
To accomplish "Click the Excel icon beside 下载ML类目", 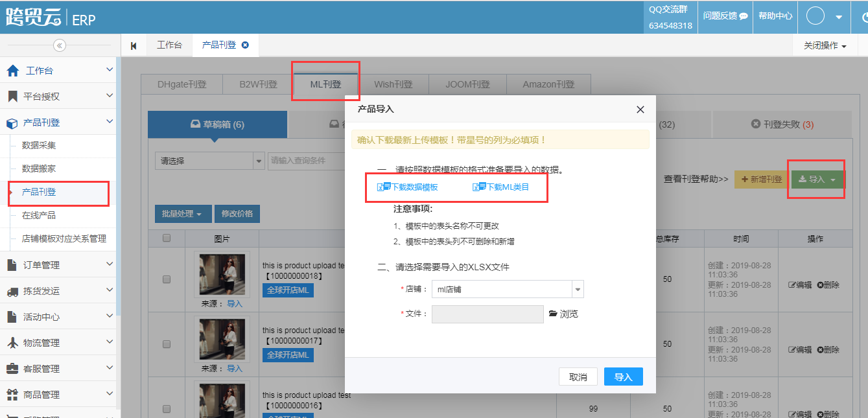I will click(479, 187).
